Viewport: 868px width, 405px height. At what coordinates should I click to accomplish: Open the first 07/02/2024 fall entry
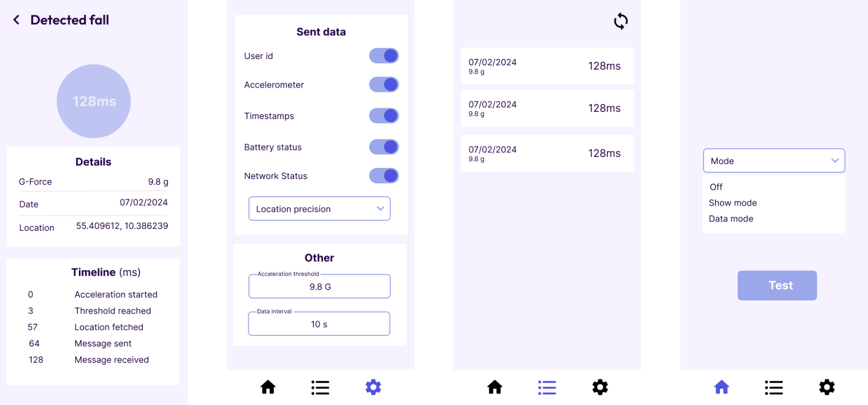(x=547, y=66)
